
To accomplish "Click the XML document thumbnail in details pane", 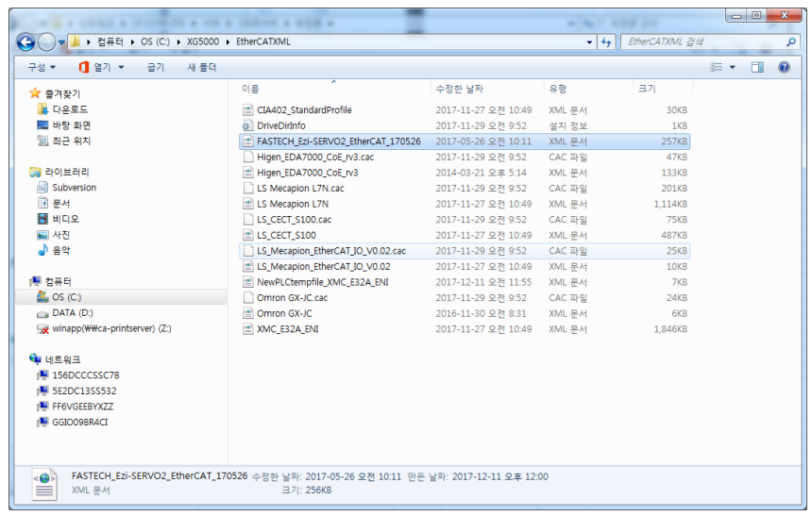I will click(x=44, y=484).
